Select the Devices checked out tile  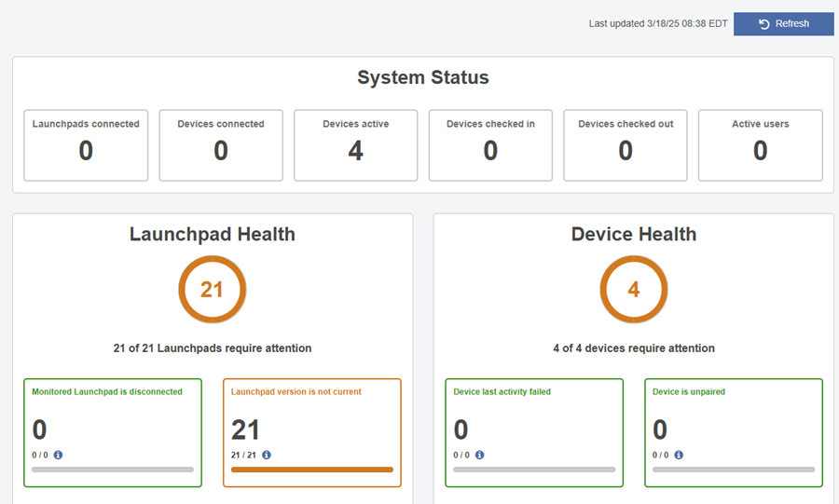(x=626, y=145)
